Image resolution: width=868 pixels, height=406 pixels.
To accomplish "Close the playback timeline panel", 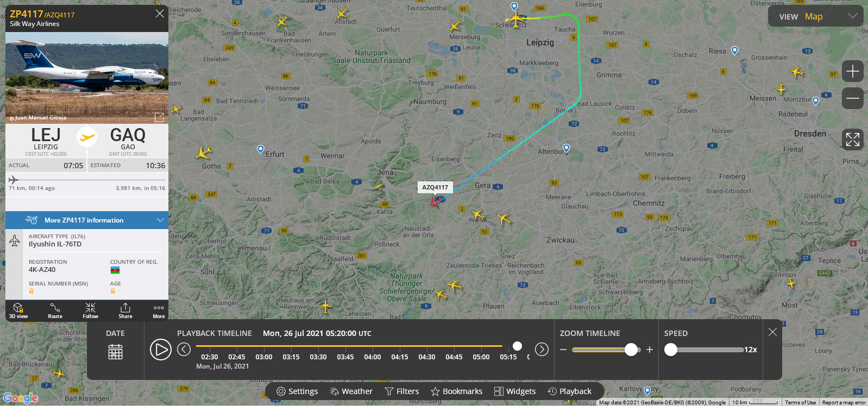I will [772, 332].
